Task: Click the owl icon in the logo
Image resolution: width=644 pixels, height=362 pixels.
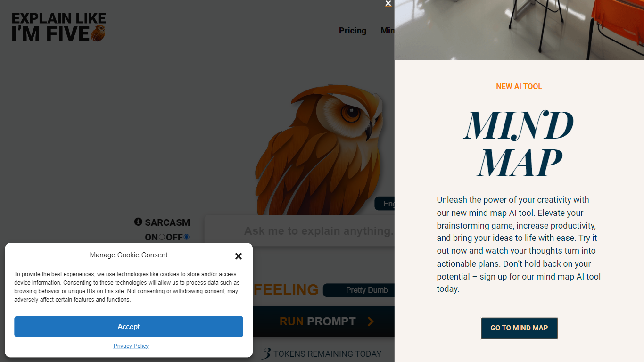Action: tap(98, 33)
